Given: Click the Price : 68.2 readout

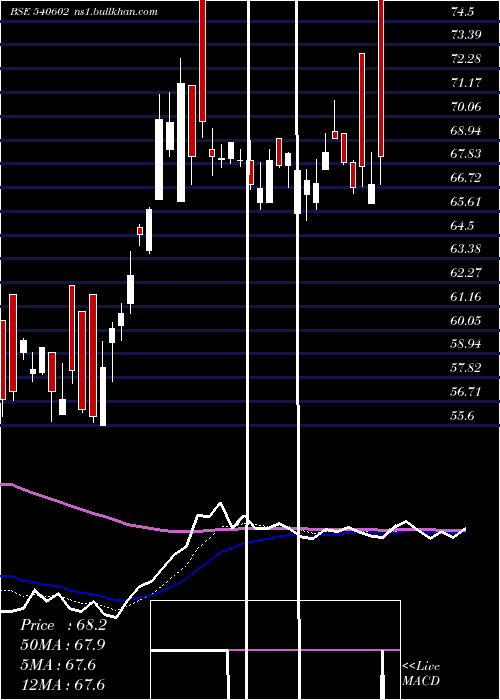Looking at the screenshot, I should 63,625.
